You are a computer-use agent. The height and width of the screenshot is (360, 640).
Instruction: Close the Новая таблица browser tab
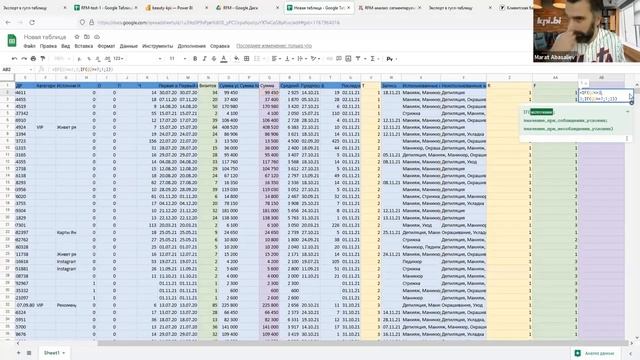pyautogui.click(x=349, y=8)
